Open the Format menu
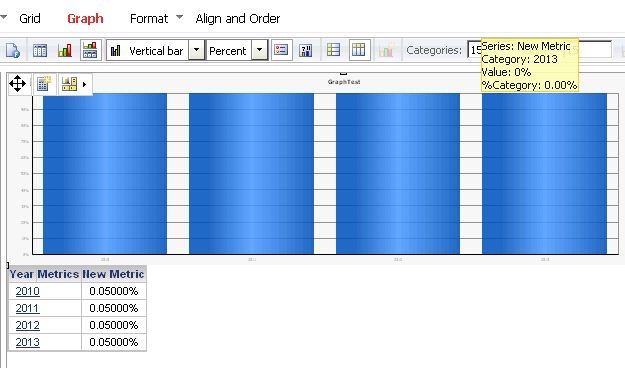 149,18
